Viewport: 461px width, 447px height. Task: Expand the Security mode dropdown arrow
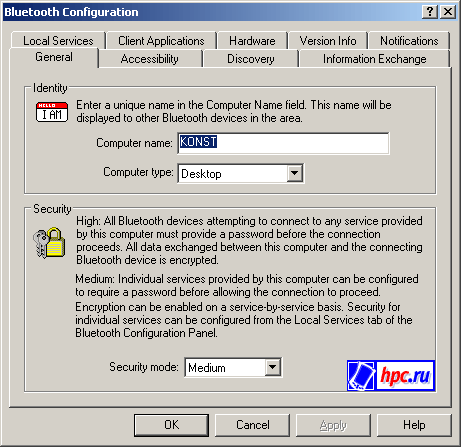tap(273, 367)
